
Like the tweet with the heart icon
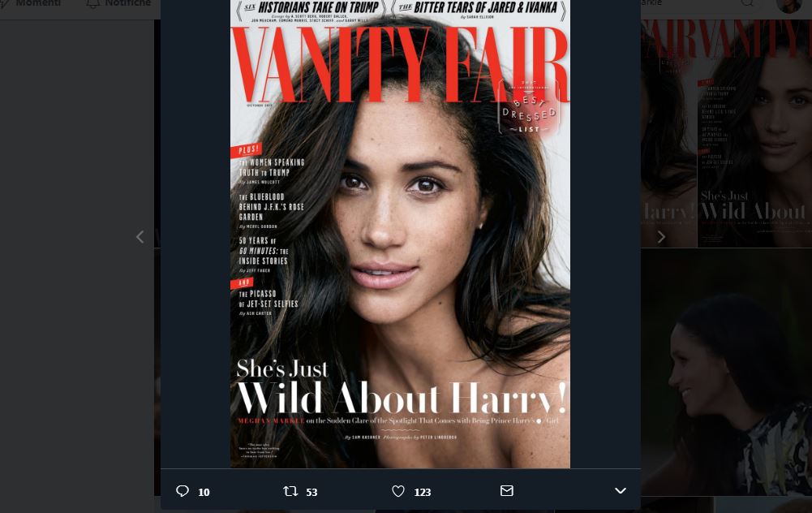[398, 491]
